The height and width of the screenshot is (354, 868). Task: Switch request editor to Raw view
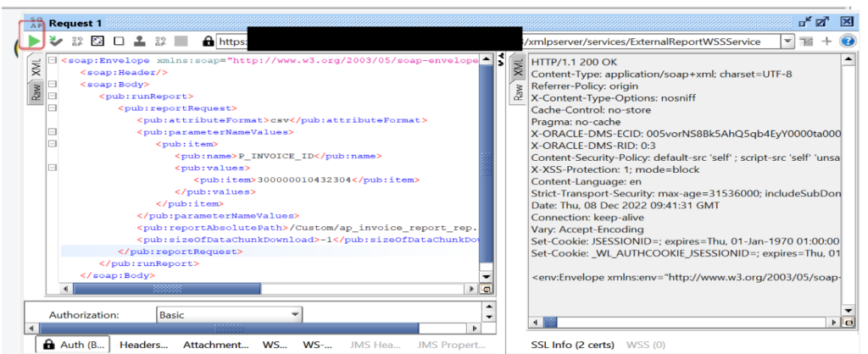pos(36,92)
